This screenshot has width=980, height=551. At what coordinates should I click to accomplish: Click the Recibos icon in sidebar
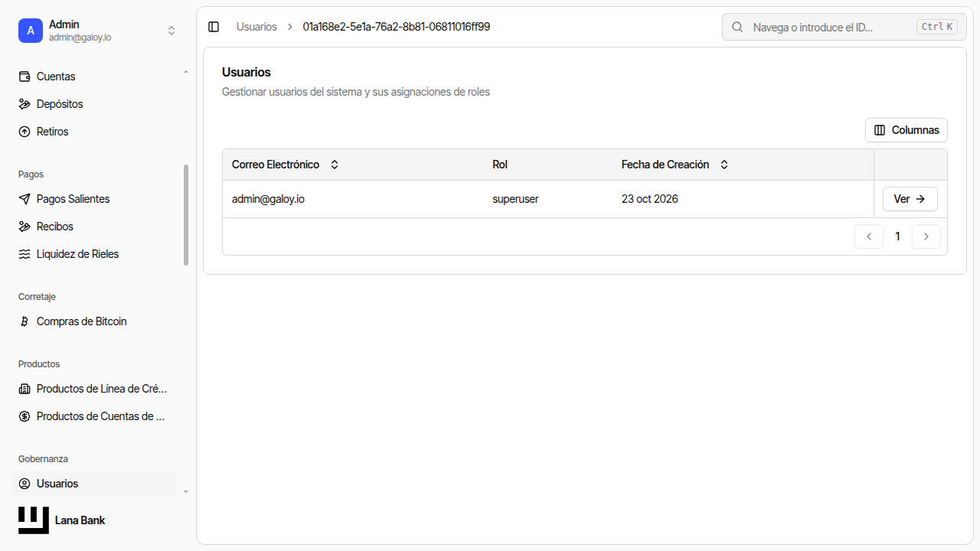[24, 227]
